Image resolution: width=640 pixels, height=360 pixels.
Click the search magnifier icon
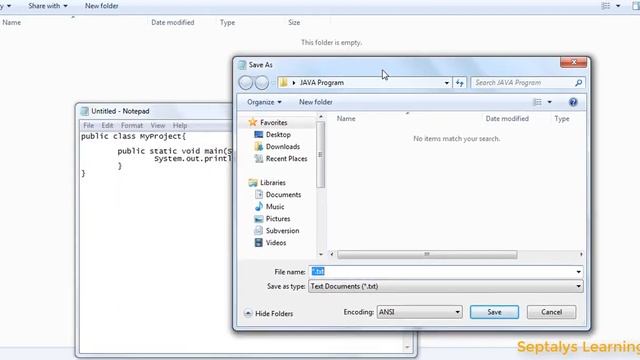point(578,83)
